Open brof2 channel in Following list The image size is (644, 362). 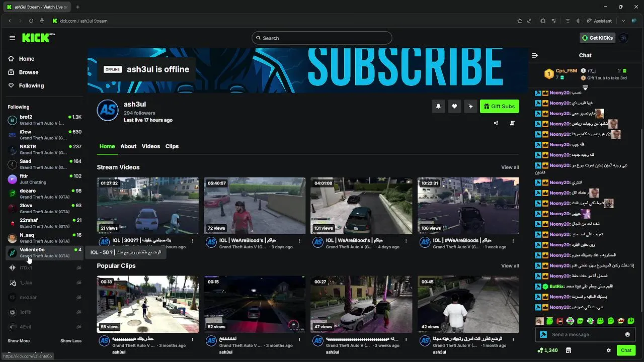click(44, 120)
